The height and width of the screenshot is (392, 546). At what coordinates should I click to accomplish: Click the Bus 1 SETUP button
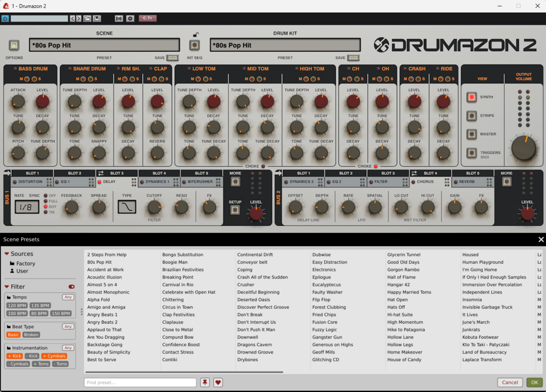click(x=235, y=210)
